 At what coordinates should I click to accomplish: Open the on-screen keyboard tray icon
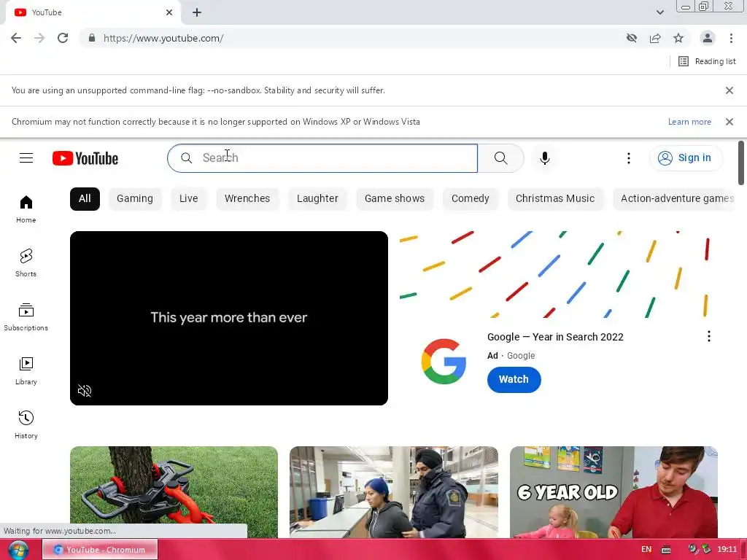pos(666,550)
